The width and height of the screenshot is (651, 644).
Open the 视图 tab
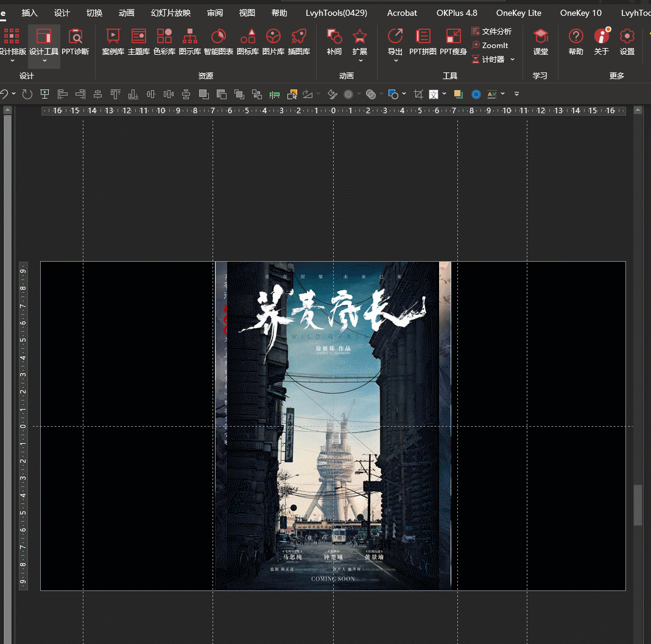point(247,13)
